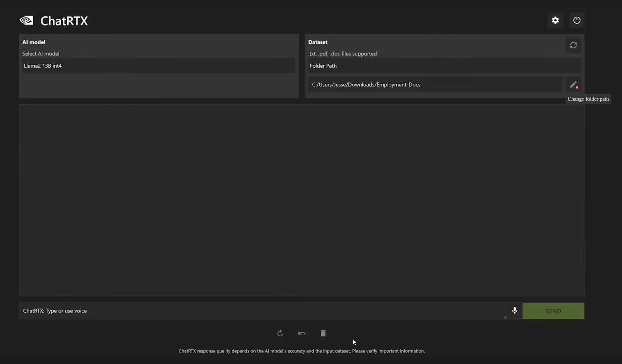Click the Change folder path tooltip
622x364 pixels.
click(588, 99)
